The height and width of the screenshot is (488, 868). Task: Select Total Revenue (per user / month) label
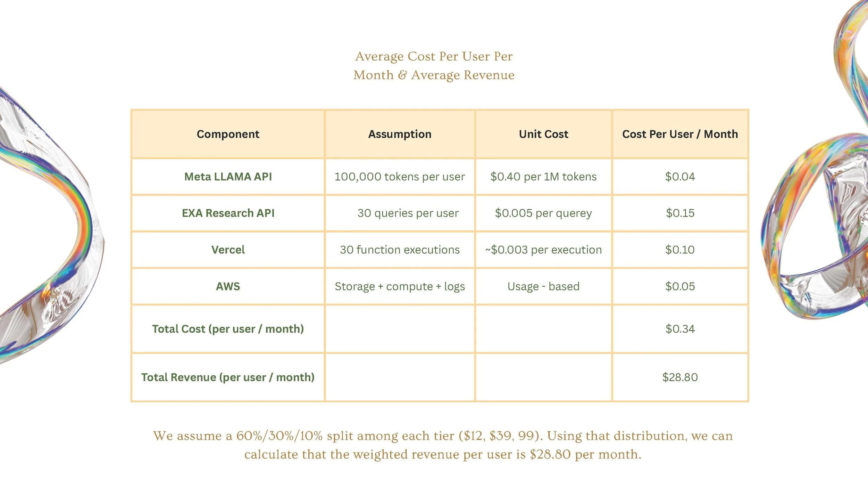pos(228,377)
